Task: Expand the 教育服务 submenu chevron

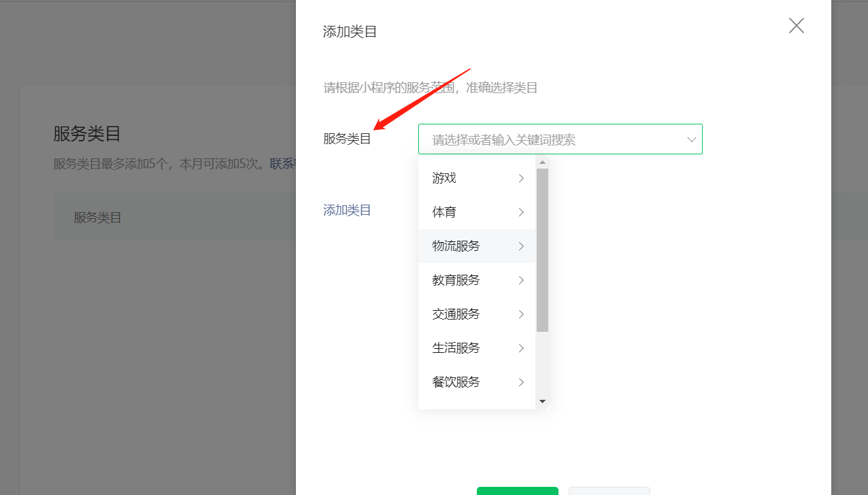Action: coord(521,280)
